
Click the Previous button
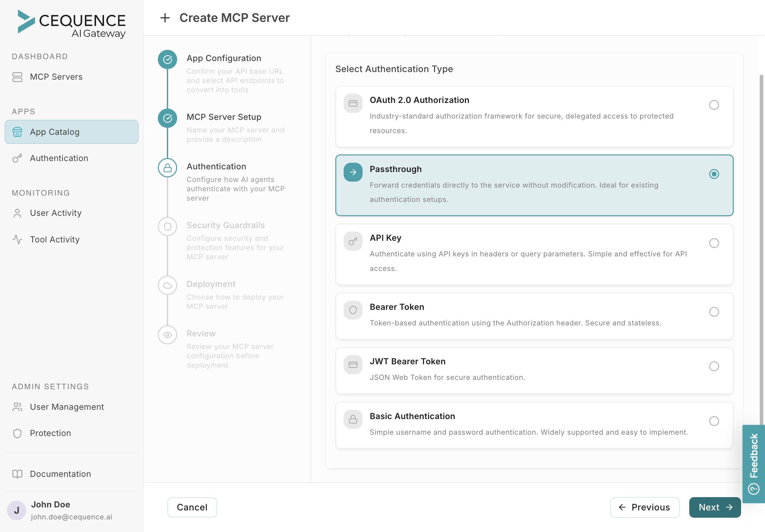[x=644, y=507]
